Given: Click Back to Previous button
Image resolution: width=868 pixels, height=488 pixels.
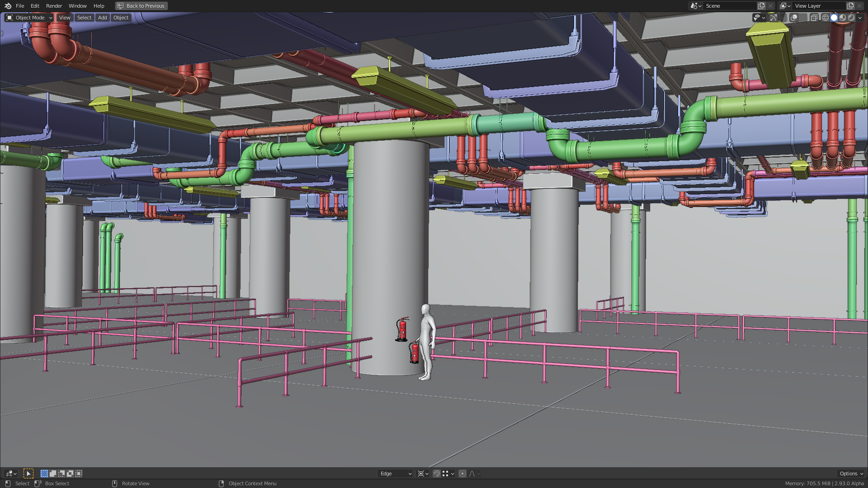Looking at the screenshot, I should [x=141, y=6].
